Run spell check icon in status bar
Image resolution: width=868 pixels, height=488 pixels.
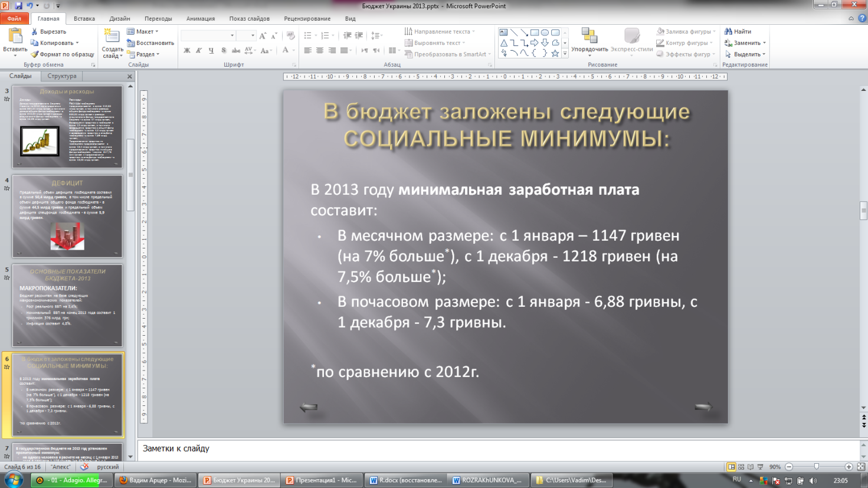coord(84,467)
